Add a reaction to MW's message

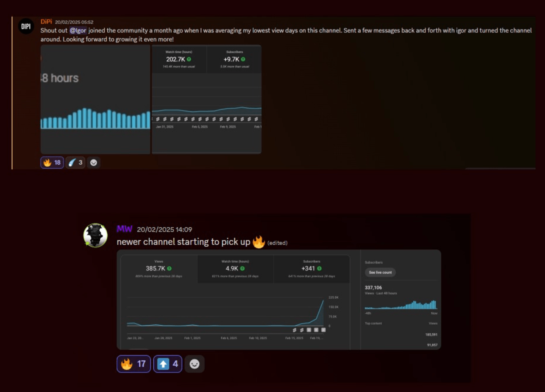pyautogui.click(x=194, y=364)
